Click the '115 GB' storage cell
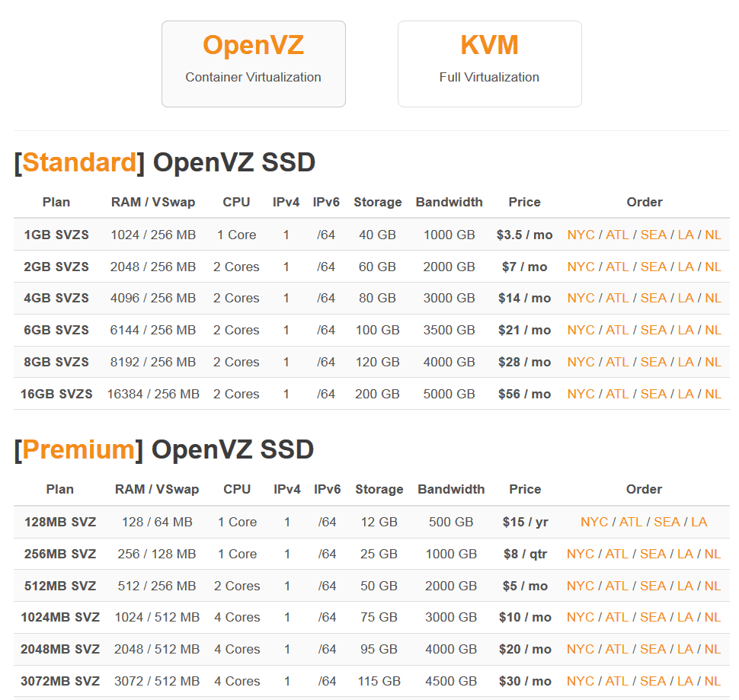Image resolution: width=739 pixels, height=700 pixels. [379, 681]
